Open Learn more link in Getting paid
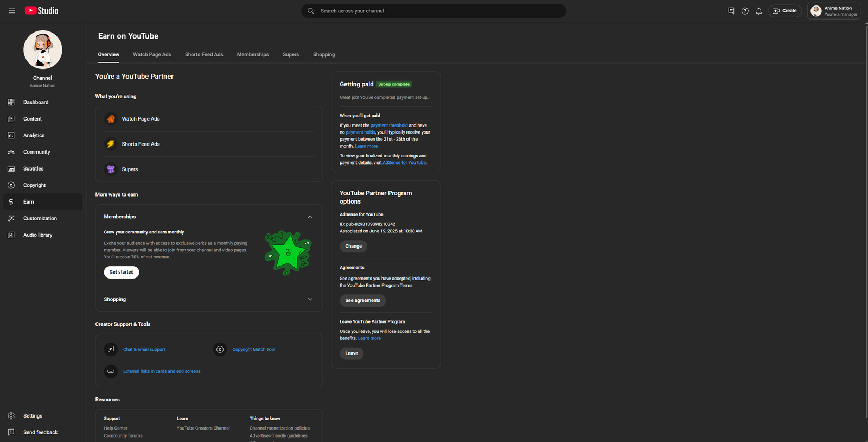This screenshot has width=868, height=442. [x=366, y=146]
